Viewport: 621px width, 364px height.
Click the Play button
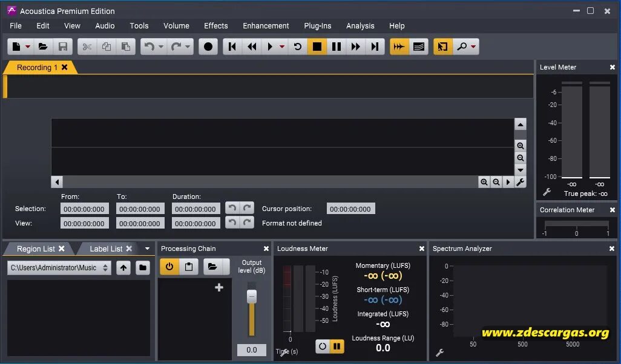270,47
